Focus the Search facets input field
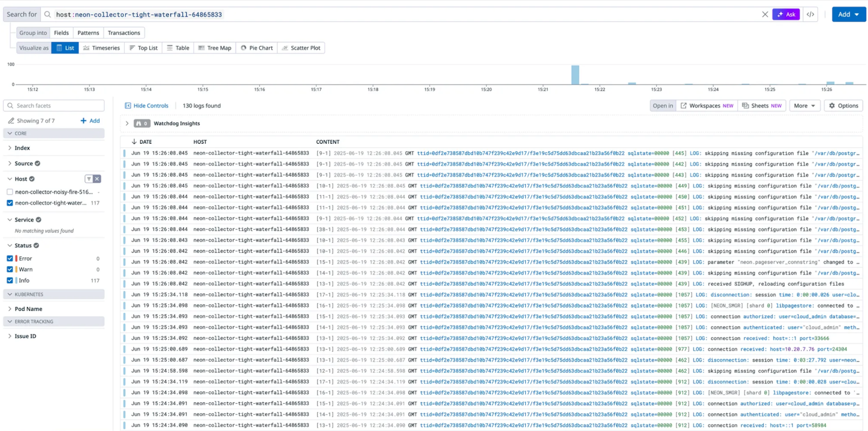Viewport: 868px width, 431px height. pyautogui.click(x=54, y=106)
